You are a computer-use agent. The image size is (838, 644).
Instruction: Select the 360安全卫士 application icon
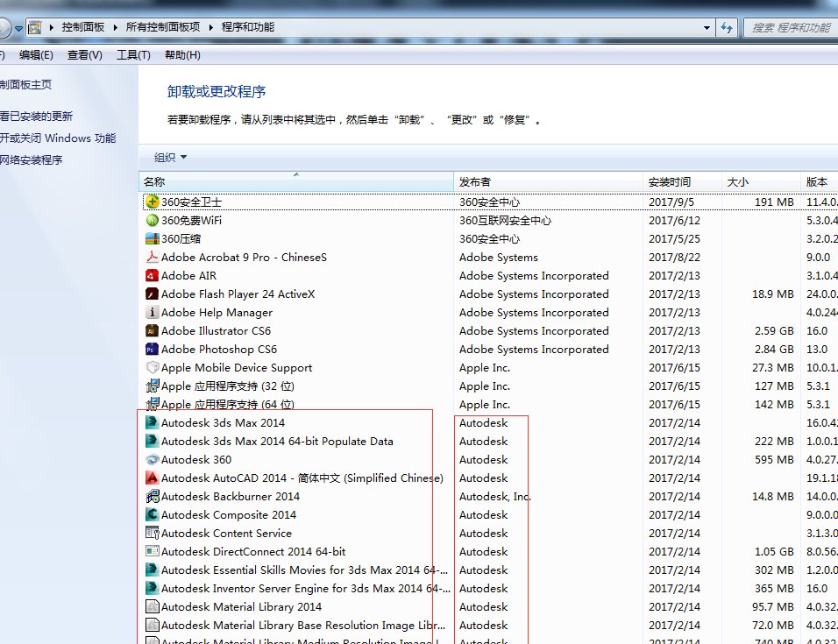(x=151, y=202)
